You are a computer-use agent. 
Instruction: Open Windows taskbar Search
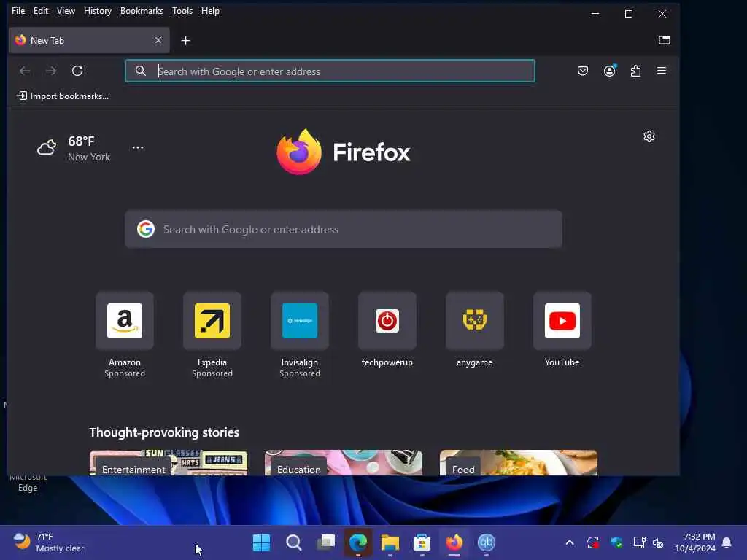click(293, 542)
